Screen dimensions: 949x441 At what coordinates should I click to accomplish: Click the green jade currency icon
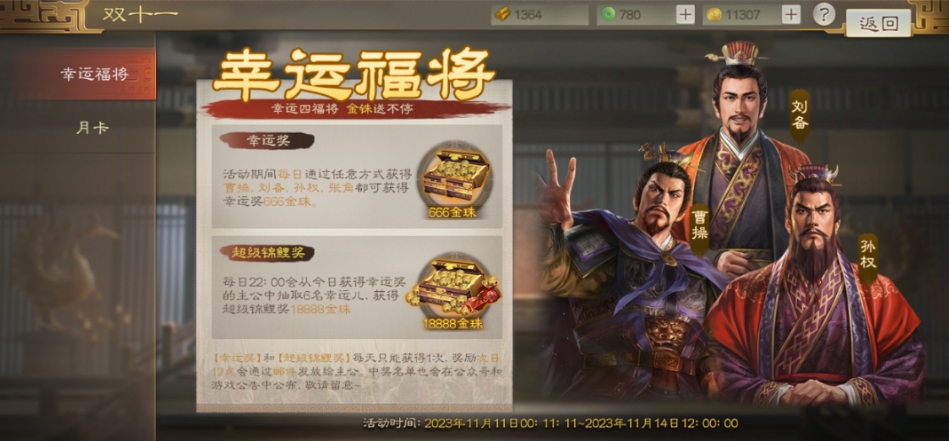[x=608, y=15]
